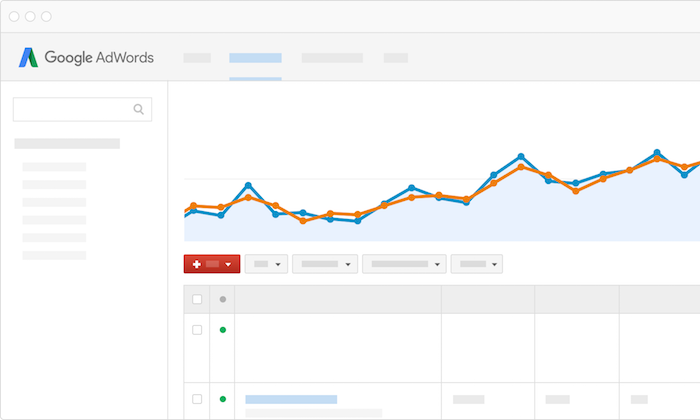Click the highest blue data point on chart

657,153
